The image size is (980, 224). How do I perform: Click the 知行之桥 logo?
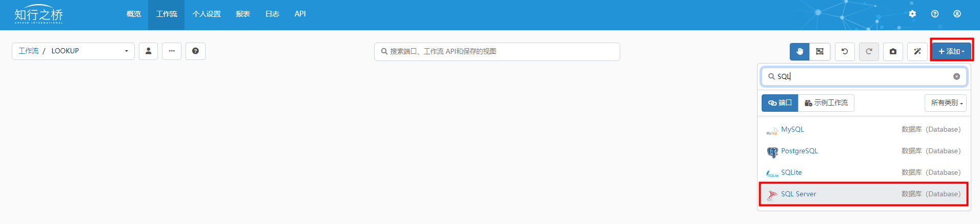tap(39, 14)
